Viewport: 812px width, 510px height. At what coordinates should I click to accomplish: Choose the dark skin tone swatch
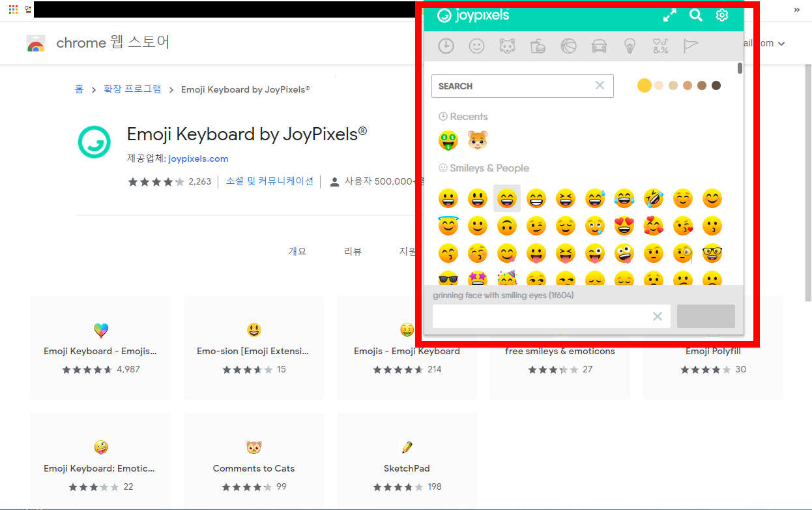coord(716,85)
